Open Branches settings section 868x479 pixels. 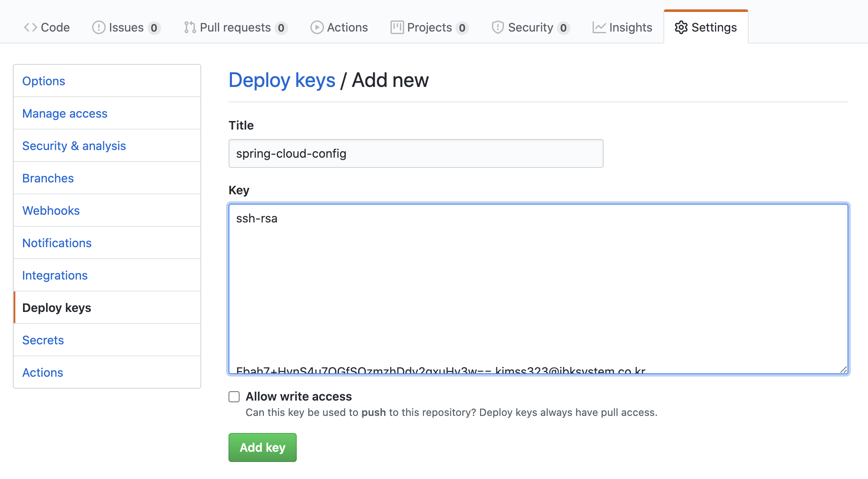[48, 178]
